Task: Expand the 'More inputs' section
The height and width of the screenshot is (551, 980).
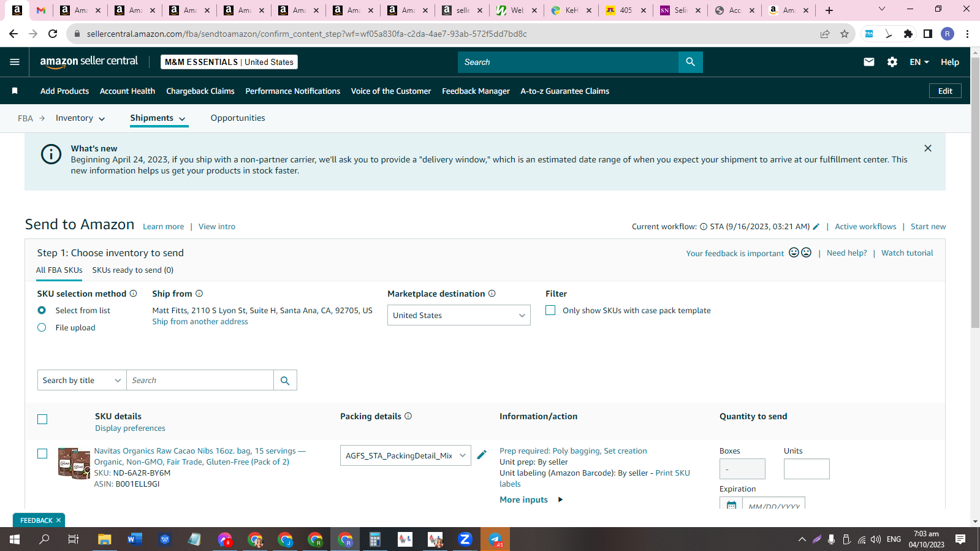Action: 531,500
